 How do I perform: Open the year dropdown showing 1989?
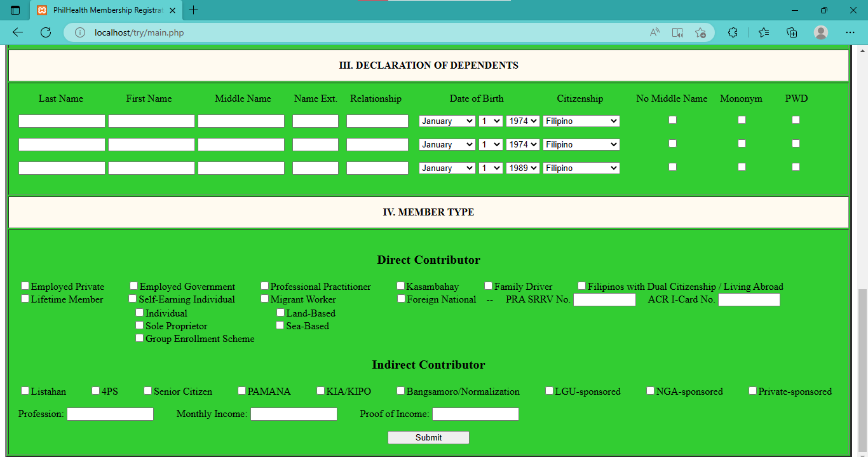pos(522,167)
